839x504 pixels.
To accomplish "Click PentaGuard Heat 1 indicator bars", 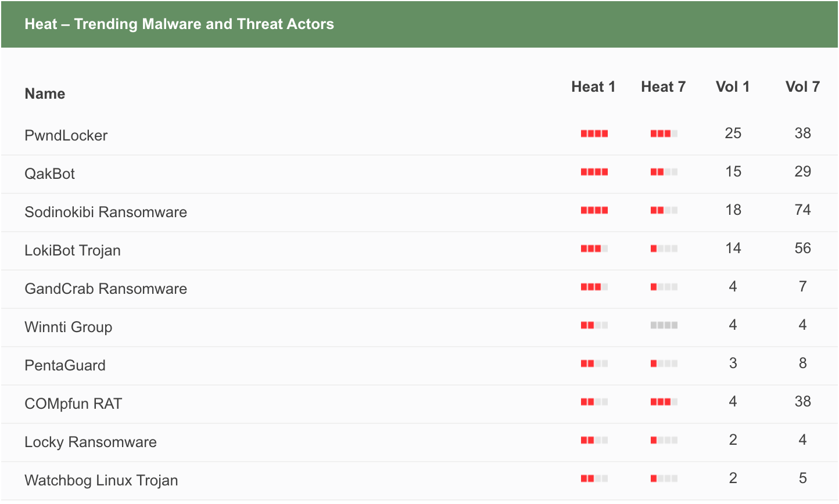I will (x=594, y=363).
